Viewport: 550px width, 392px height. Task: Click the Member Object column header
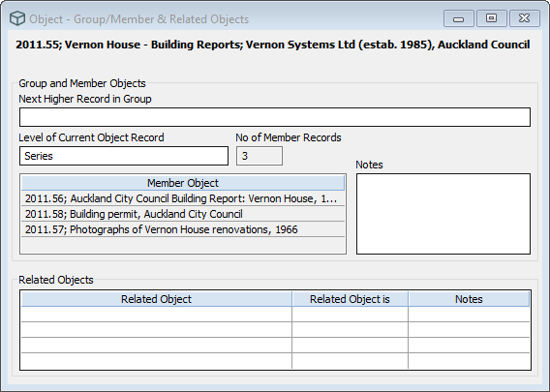pos(183,183)
